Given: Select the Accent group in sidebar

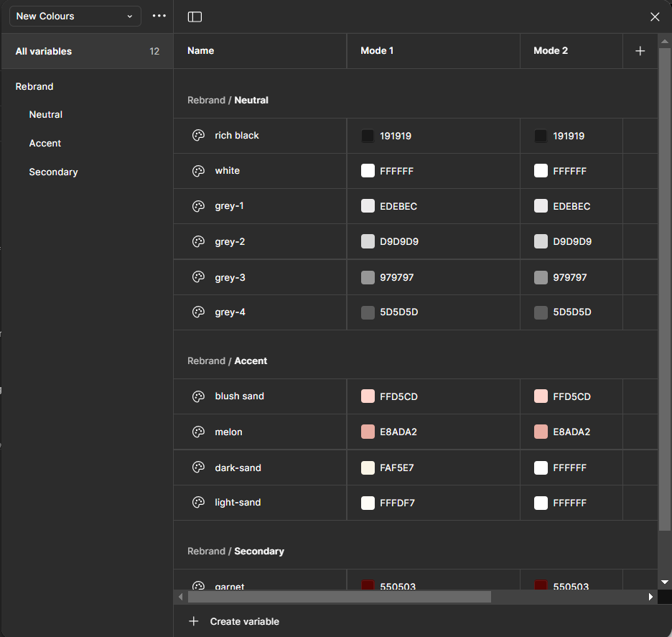Looking at the screenshot, I should (x=45, y=144).
